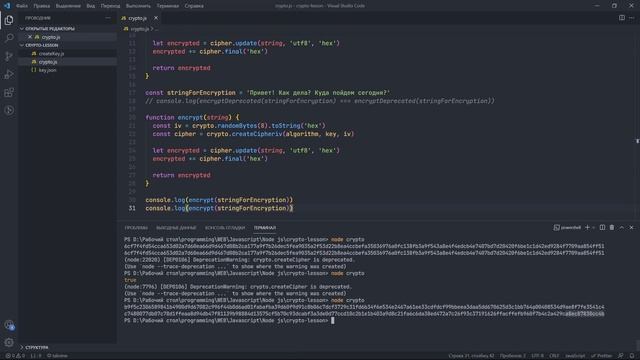The image size is (640, 360).
Task: Select the powershell terminal entry
Action: (x=567, y=227)
